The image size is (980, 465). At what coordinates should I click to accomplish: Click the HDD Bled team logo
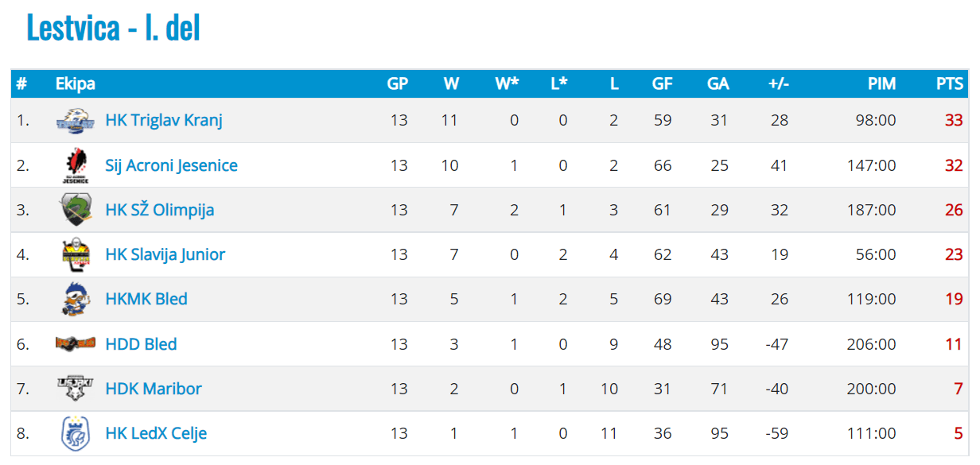76,343
